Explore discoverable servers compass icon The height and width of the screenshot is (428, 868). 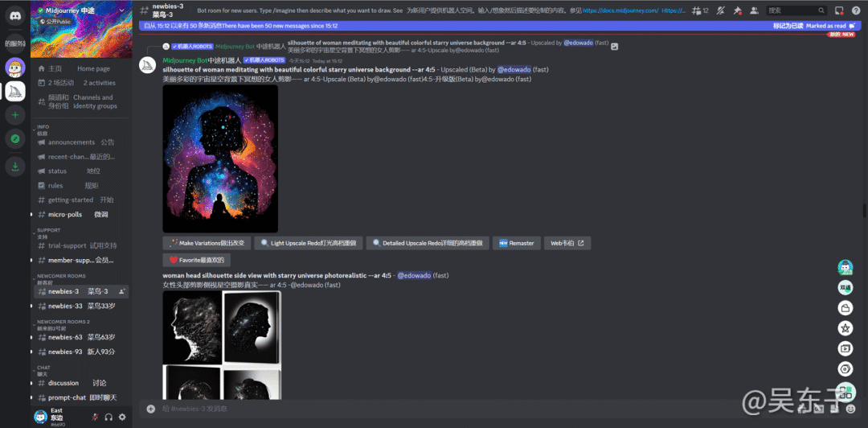(15, 138)
